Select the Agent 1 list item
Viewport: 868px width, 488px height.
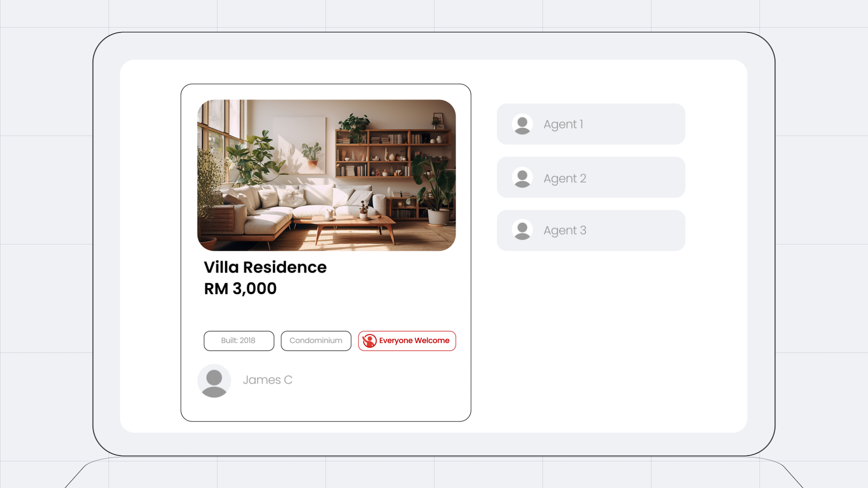[x=591, y=124]
